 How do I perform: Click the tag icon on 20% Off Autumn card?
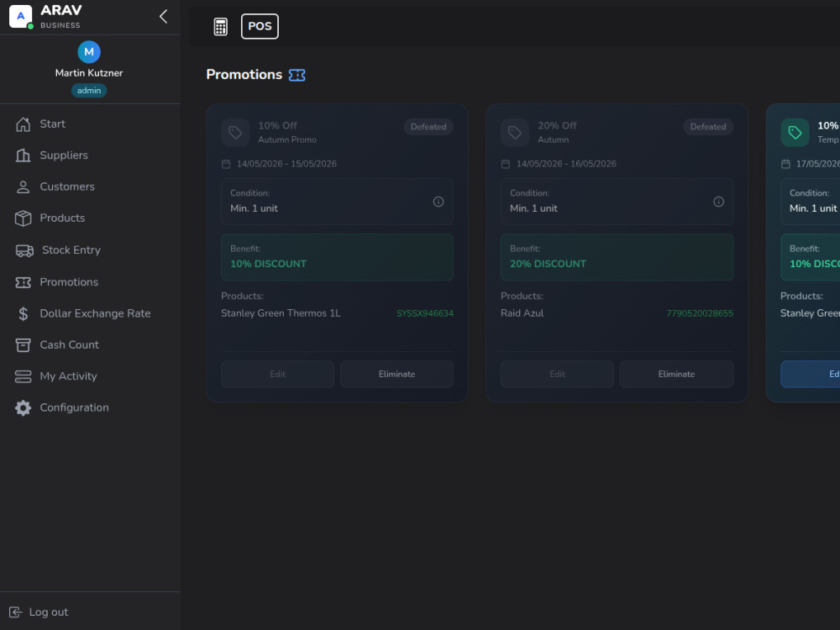(x=515, y=133)
